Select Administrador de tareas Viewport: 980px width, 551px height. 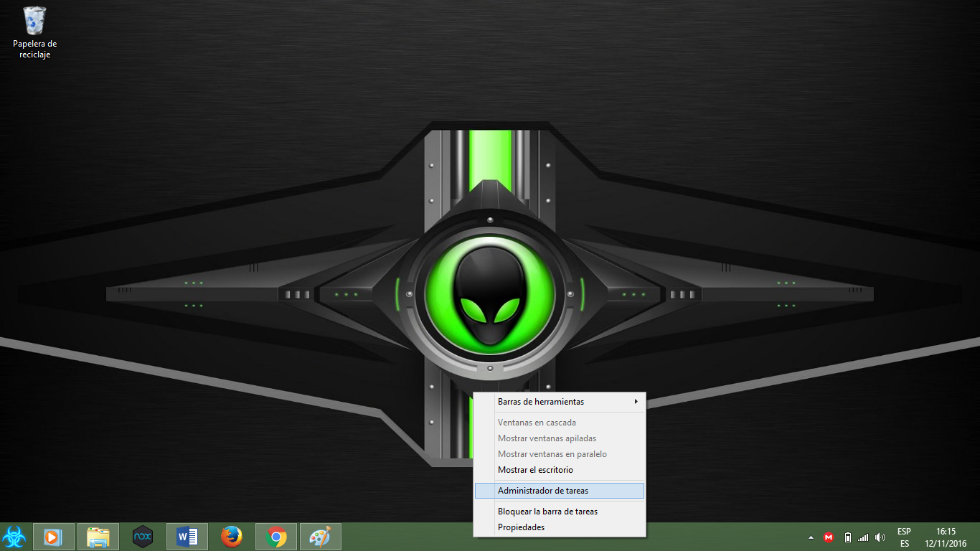pos(543,490)
